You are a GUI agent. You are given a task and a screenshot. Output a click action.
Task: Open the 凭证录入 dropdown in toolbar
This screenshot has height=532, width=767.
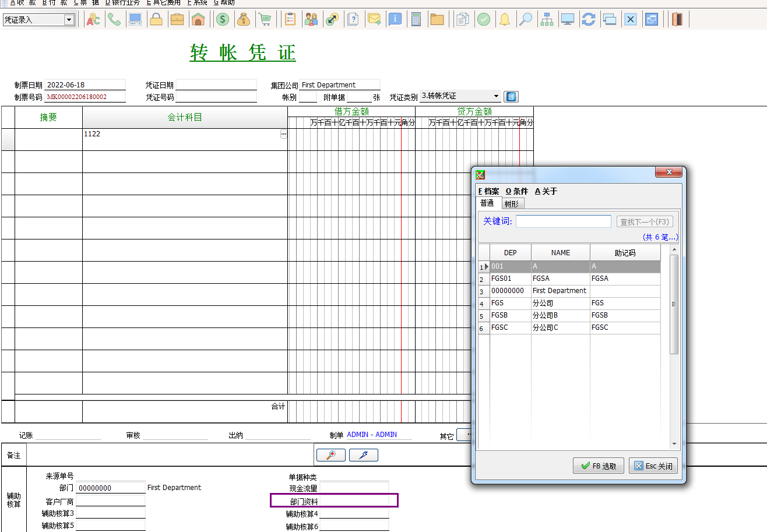69,20
